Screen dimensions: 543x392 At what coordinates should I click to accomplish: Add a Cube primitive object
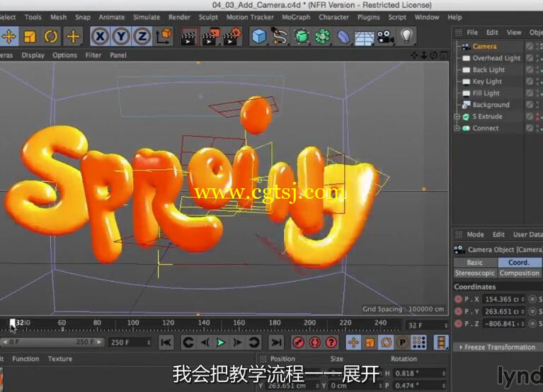(259, 36)
